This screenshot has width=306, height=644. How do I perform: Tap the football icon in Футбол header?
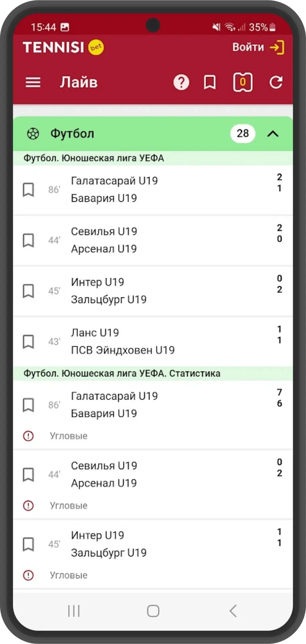pyautogui.click(x=33, y=134)
